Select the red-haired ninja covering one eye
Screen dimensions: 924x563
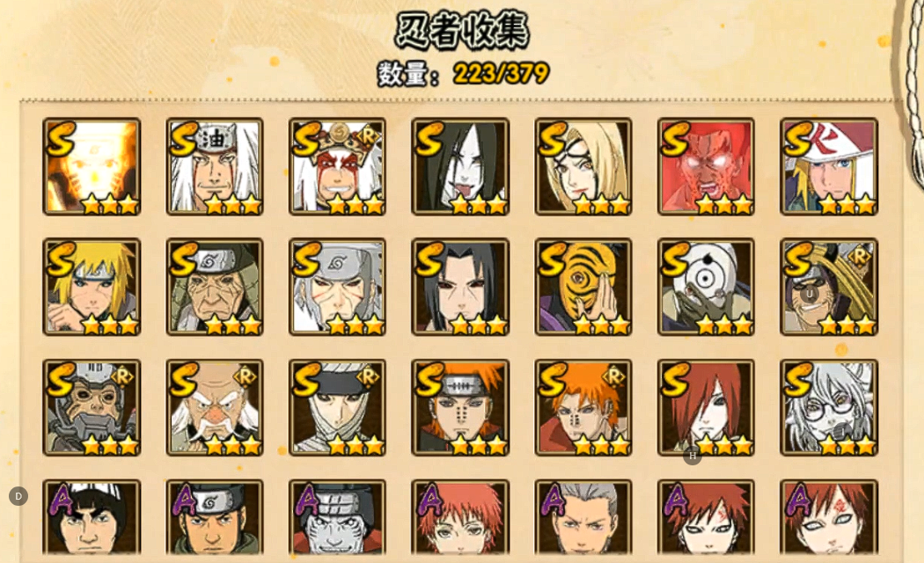pyautogui.click(x=706, y=407)
